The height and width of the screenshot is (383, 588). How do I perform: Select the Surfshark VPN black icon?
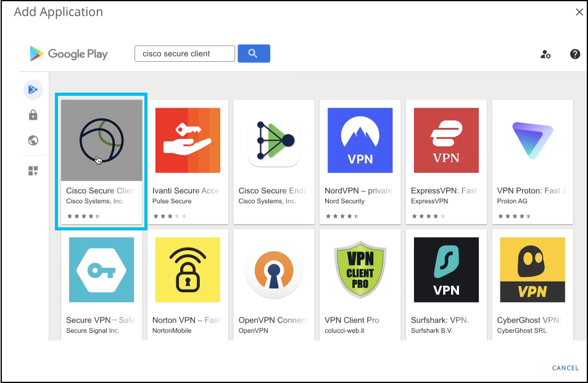pos(446,269)
